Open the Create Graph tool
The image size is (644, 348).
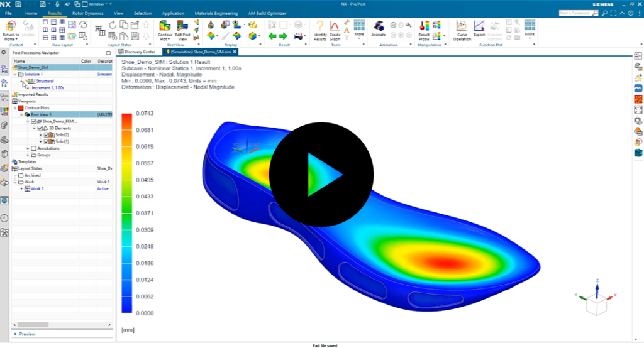(x=335, y=26)
